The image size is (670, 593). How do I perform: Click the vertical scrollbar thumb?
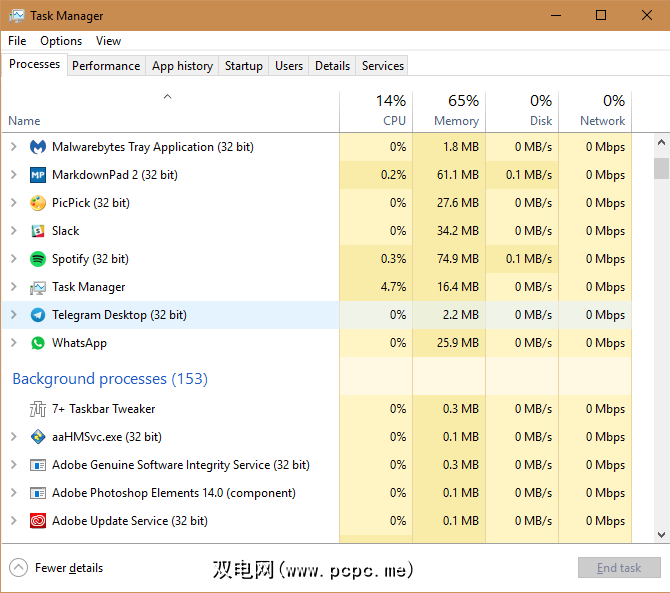pos(661,167)
